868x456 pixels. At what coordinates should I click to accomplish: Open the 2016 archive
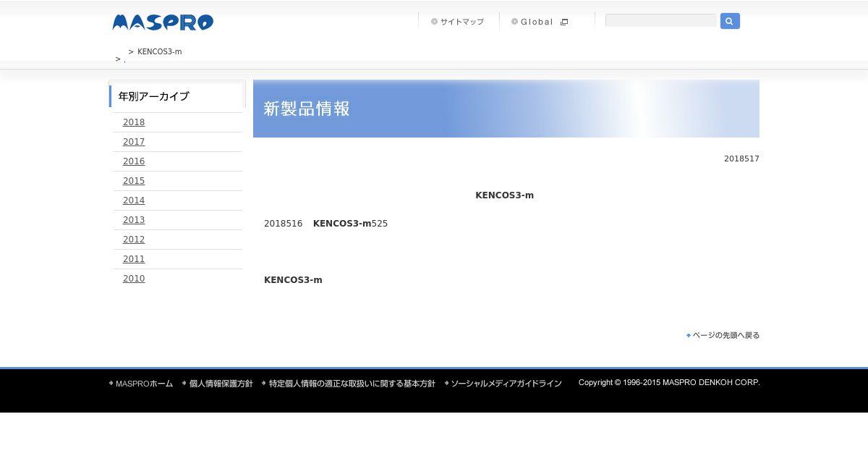[x=134, y=161]
